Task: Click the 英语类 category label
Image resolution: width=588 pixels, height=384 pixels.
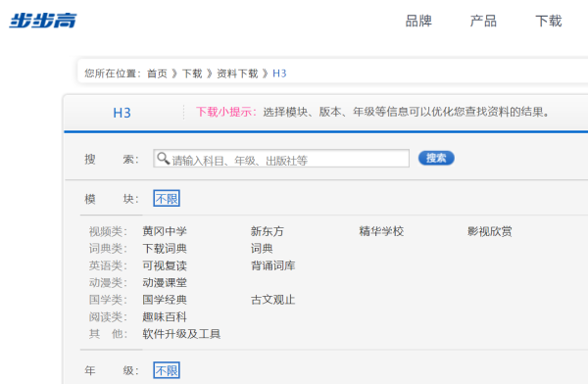Action: [x=108, y=265]
